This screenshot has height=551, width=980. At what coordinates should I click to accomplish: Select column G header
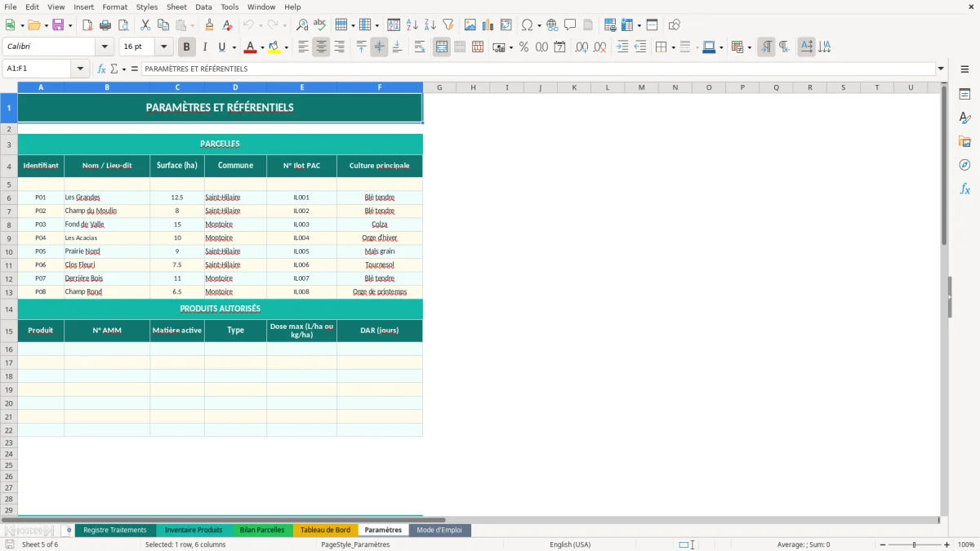(439, 87)
